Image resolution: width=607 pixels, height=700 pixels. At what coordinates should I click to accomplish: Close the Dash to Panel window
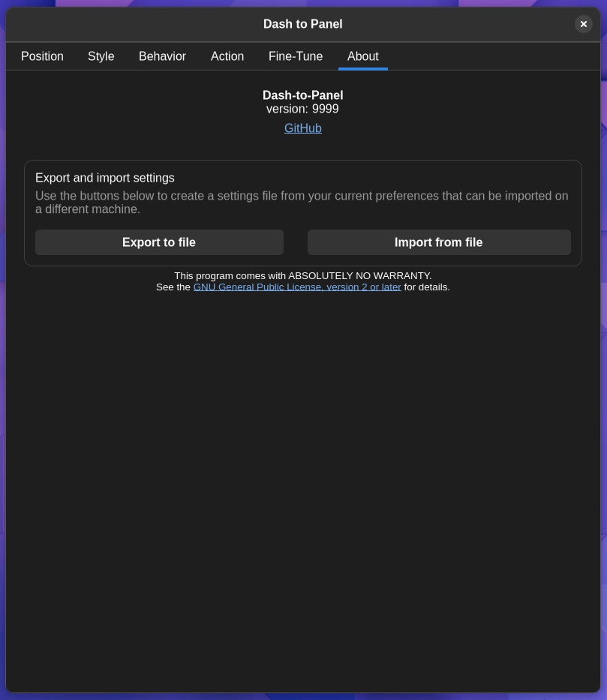click(583, 24)
